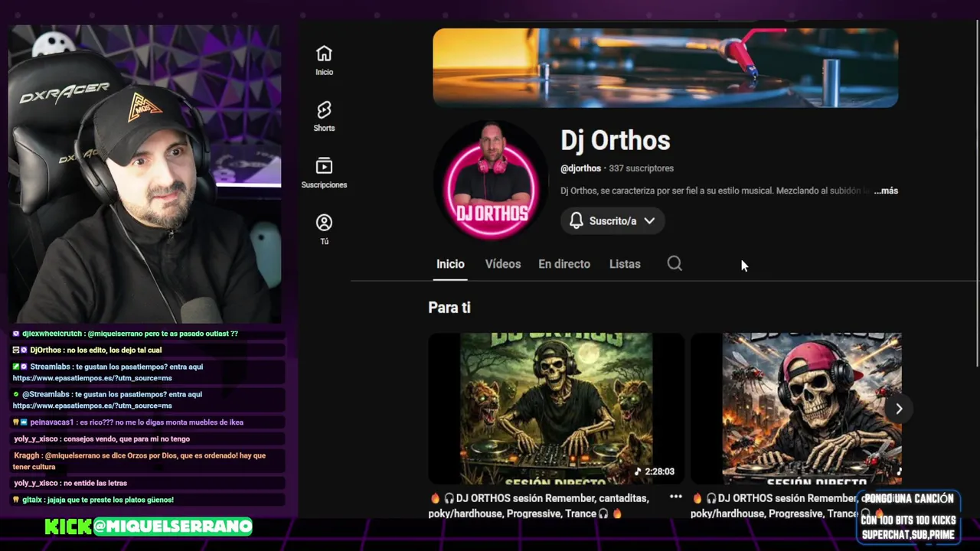Screen dimensions: 980x551
Task: Click djlexwheelcrutch username in chat
Action: click(x=51, y=334)
